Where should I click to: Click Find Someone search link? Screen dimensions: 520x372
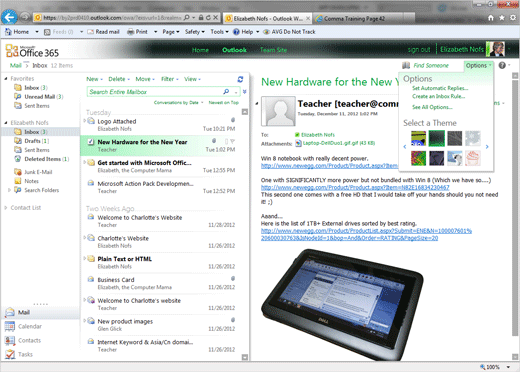coord(431,65)
